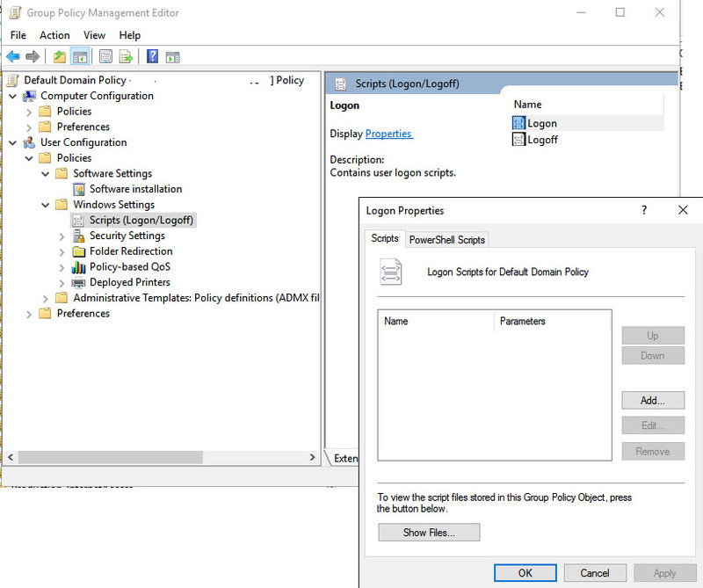This screenshot has width=703, height=588.
Task: Expand the Security Settings node
Action: 61,236
